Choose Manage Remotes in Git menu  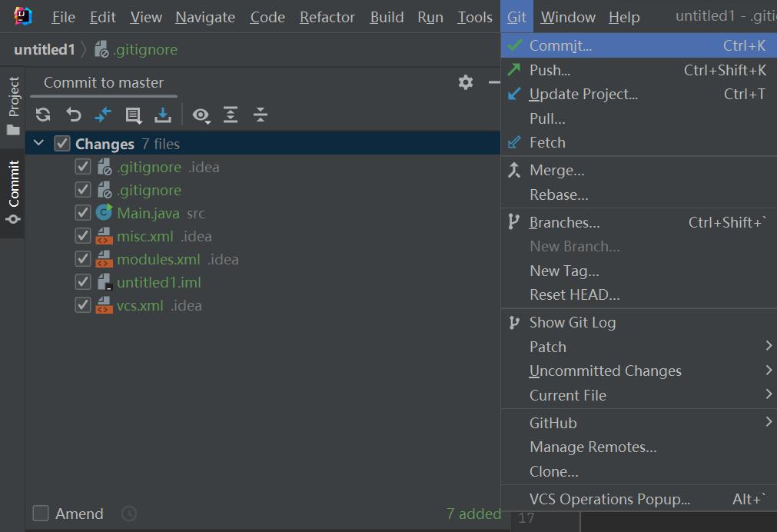pos(593,447)
